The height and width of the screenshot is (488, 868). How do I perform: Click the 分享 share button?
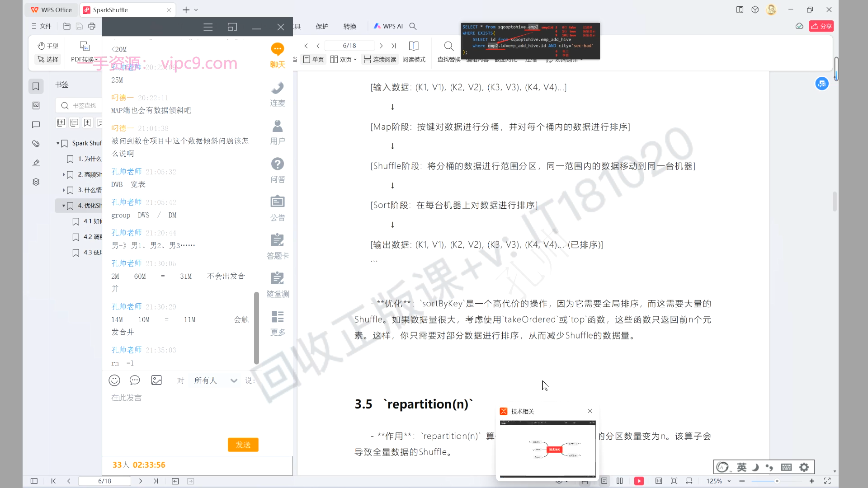pyautogui.click(x=821, y=26)
